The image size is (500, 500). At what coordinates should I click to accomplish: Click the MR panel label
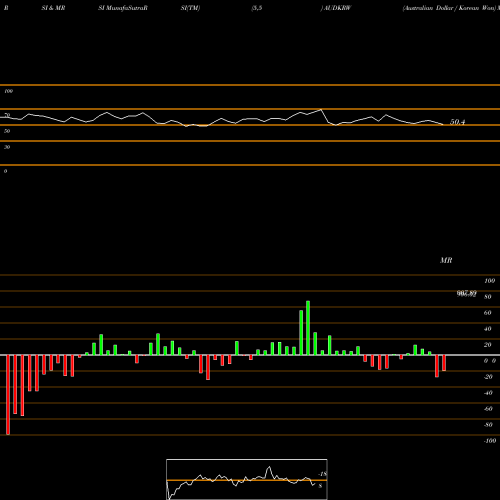(446, 260)
